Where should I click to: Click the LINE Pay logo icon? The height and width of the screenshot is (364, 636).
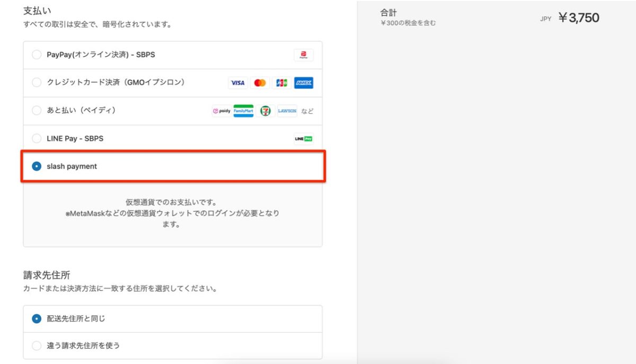[304, 139]
